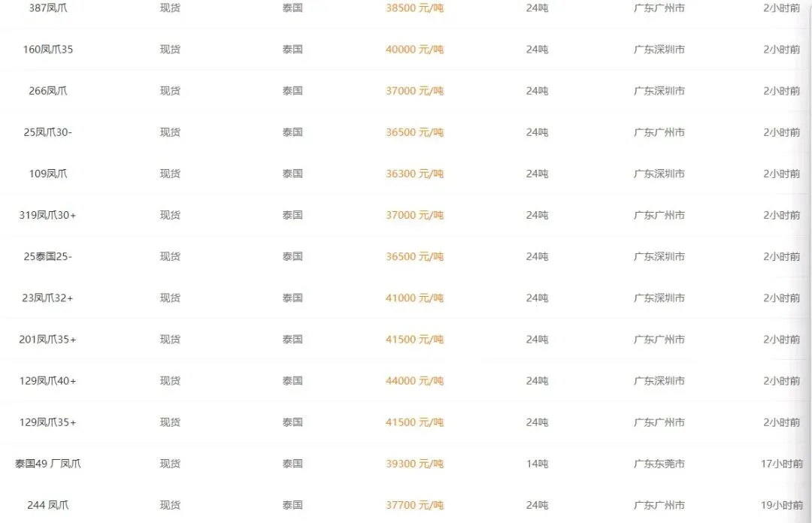Click the 39300 元/吨 price
Viewport: 812px width, 523px height.
pyautogui.click(x=414, y=464)
